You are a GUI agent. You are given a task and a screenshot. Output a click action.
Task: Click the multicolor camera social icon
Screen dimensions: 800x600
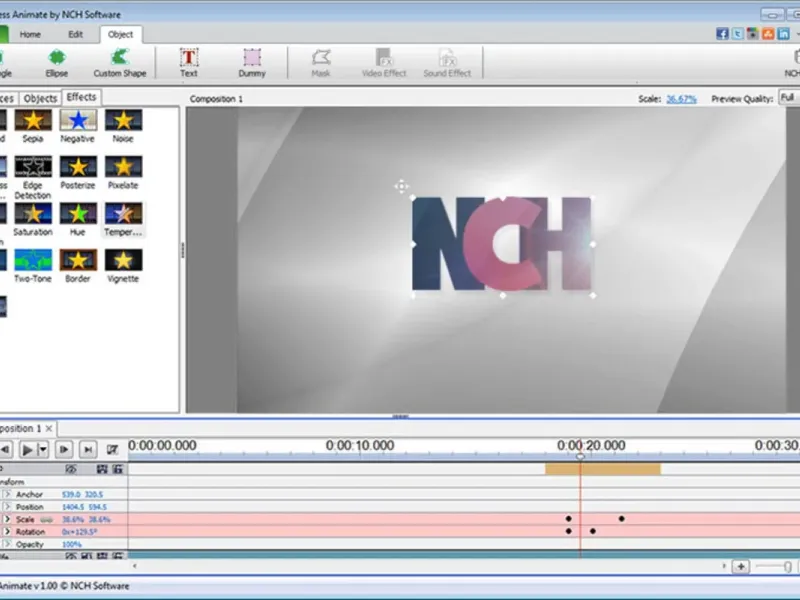pyautogui.click(x=753, y=34)
